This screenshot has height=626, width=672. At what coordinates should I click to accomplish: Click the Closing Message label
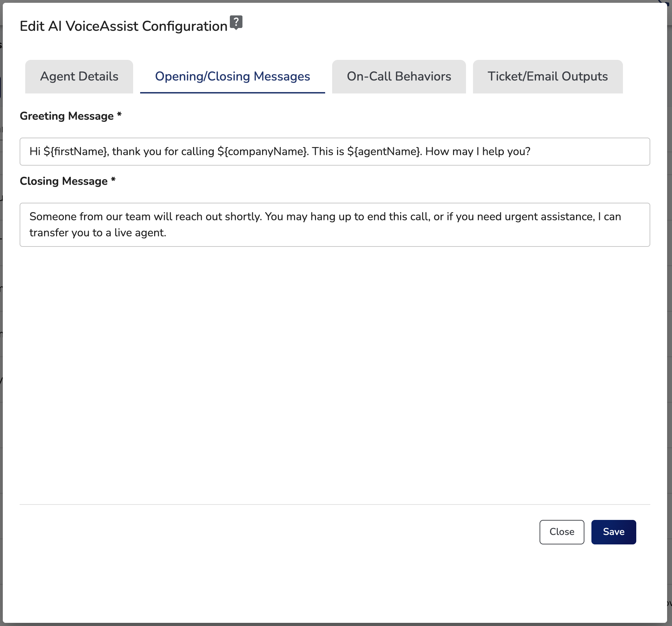(x=68, y=181)
